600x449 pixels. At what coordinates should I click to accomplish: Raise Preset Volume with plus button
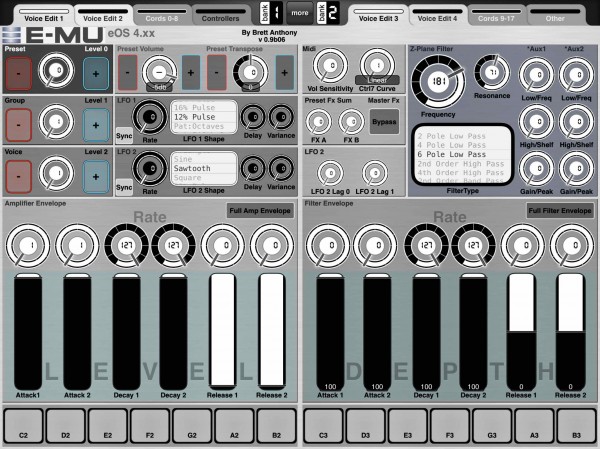(x=191, y=72)
